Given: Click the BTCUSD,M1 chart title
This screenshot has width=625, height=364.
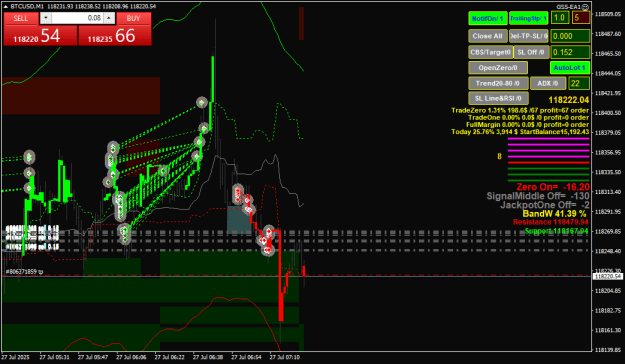Looking at the screenshot, I should tap(27, 6).
